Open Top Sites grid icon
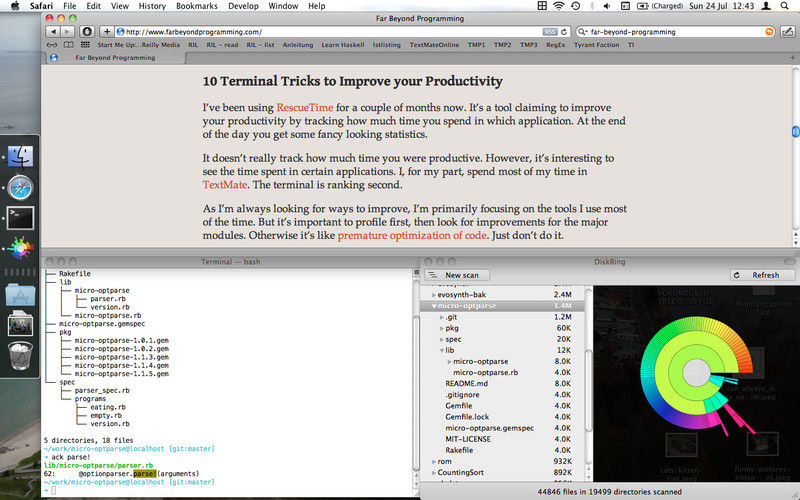 tap(85, 45)
